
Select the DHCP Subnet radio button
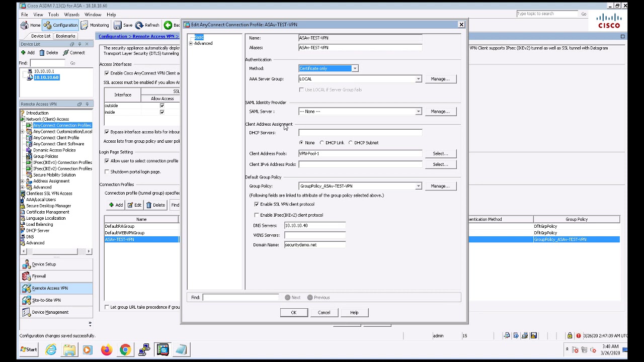coord(351,143)
